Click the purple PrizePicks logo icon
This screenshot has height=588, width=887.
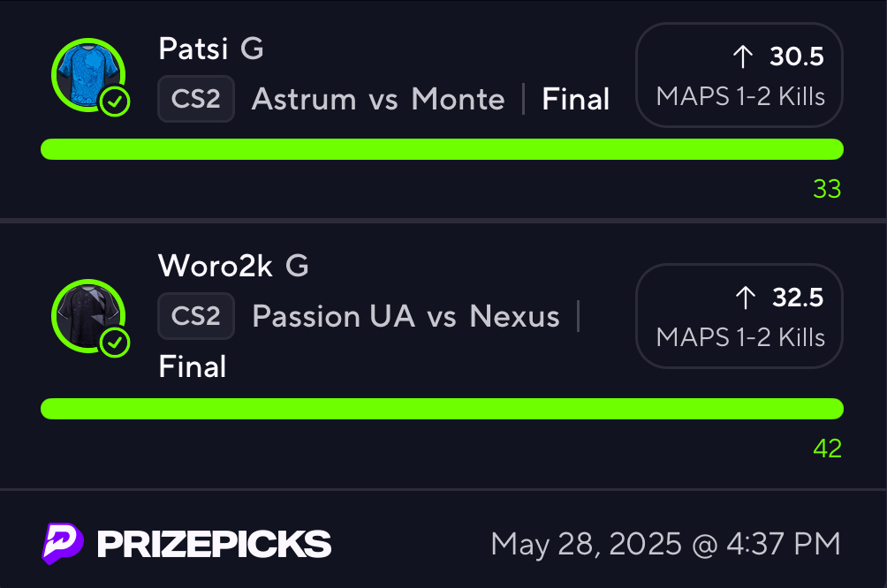(x=63, y=543)
